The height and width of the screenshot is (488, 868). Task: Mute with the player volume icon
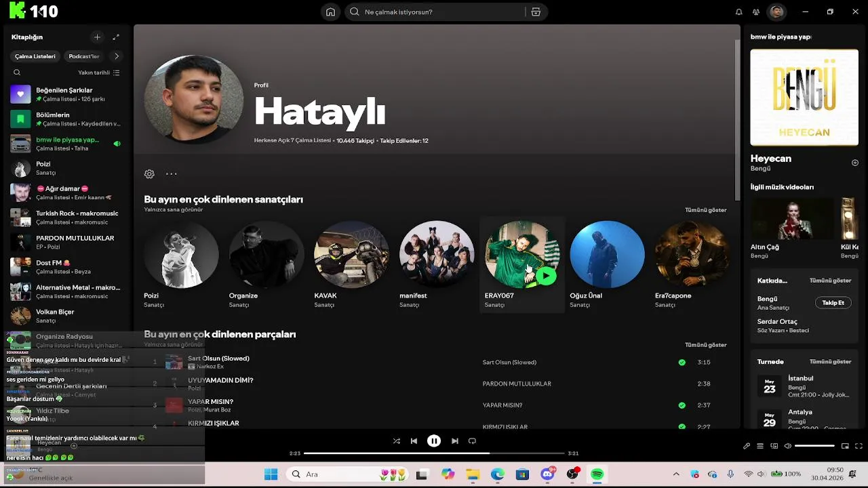(x=787, y=446)
